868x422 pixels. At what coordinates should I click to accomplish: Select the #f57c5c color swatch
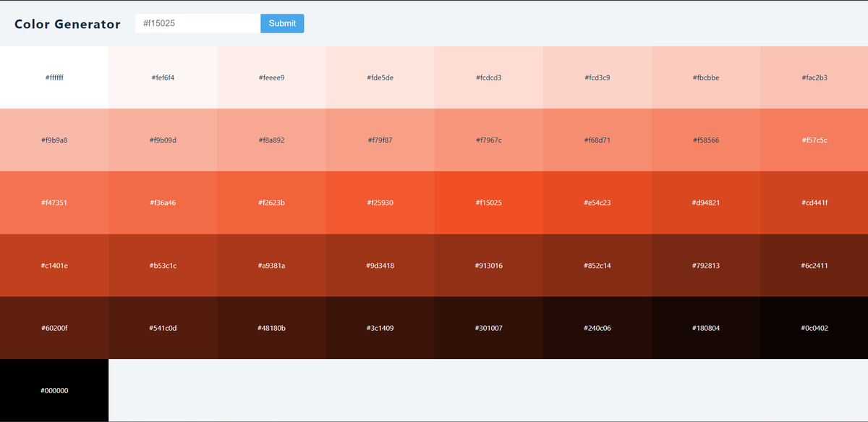click(x=814, y=140)
